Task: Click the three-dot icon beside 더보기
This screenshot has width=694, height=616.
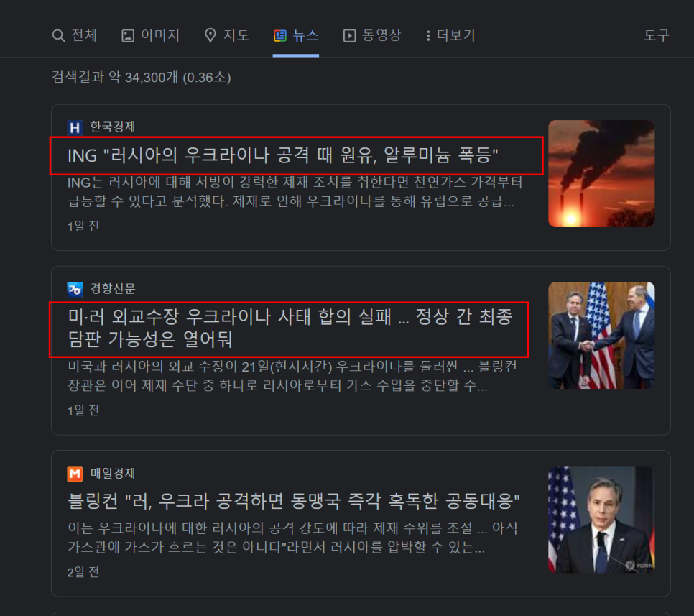Action: (x=428, y=35)
